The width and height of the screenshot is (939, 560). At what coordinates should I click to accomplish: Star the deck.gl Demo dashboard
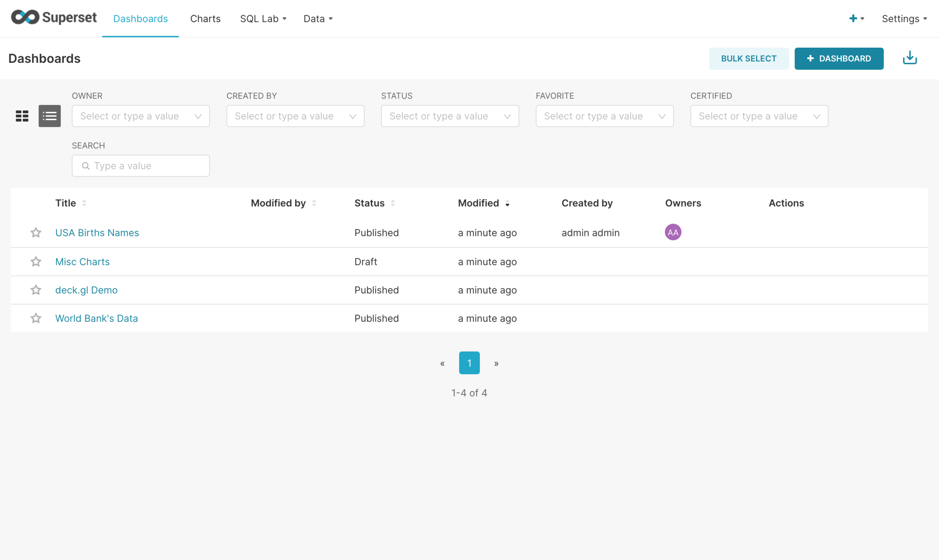[36, 290]
